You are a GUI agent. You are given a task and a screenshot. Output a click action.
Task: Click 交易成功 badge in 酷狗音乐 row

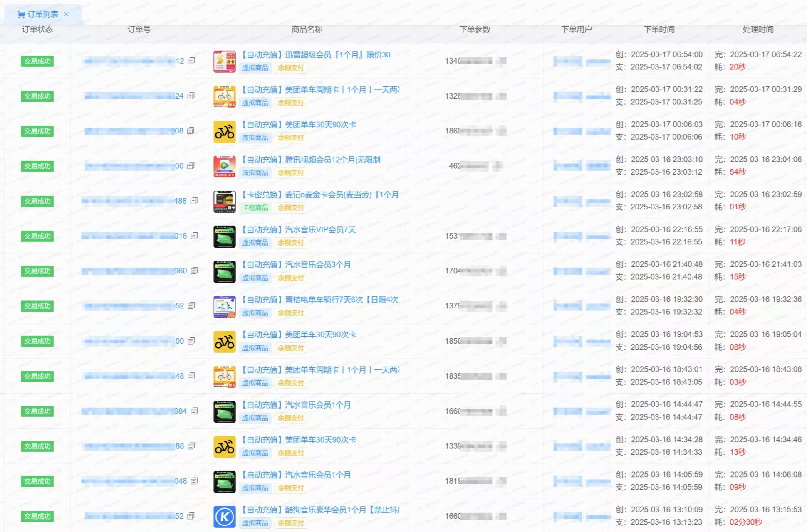37,516
